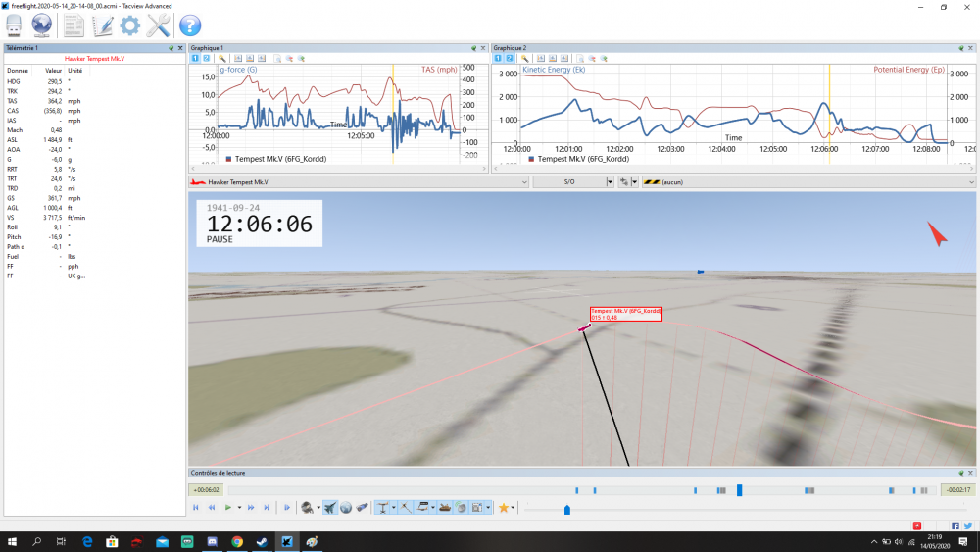Click the playback speed slider handle
This screenshot has height=552, width=980.
click(566, 510)
